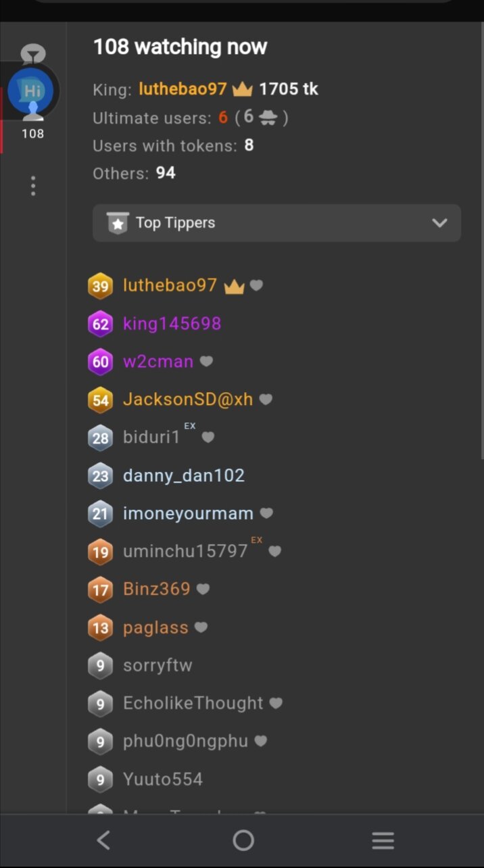Open King luthebao97 profile link at top
This screenshot has width=484, height=868.
coord(183,89)
